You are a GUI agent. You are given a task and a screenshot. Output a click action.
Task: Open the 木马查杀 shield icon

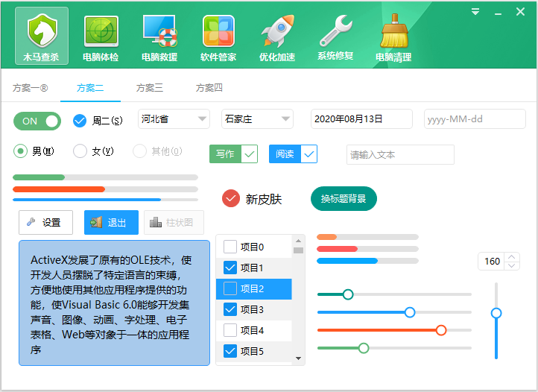coord(42,36)
